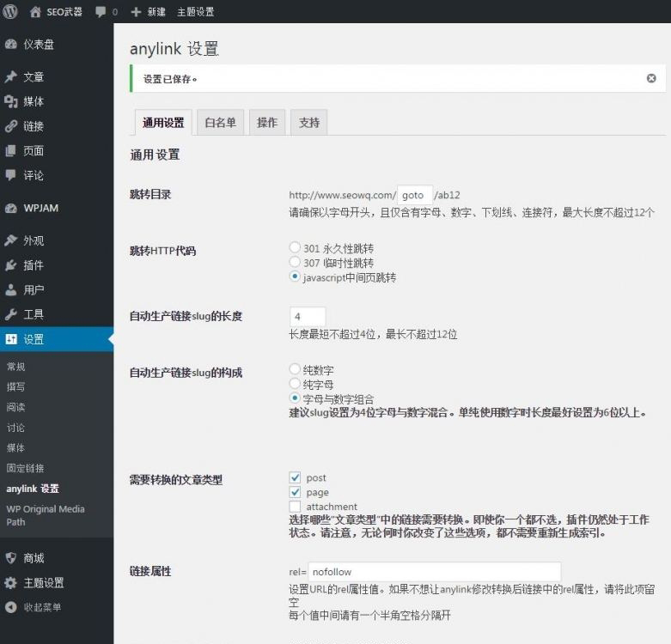Dismiss the 设置已保存 notice
The width and height of the screenshot is (671, 644).
click(651, 78)
